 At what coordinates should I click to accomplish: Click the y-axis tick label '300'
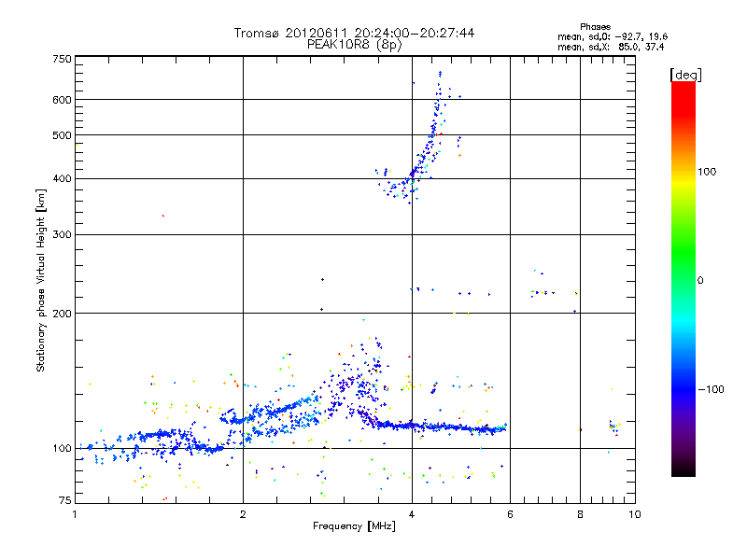coord(62,234)
